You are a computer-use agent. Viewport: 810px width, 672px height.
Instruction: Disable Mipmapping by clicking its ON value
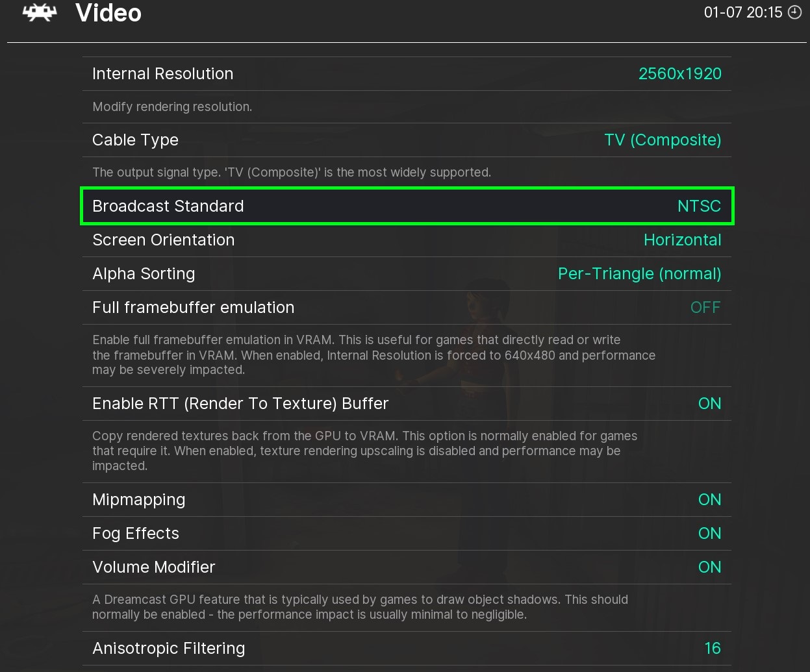(x=709, y=499)
